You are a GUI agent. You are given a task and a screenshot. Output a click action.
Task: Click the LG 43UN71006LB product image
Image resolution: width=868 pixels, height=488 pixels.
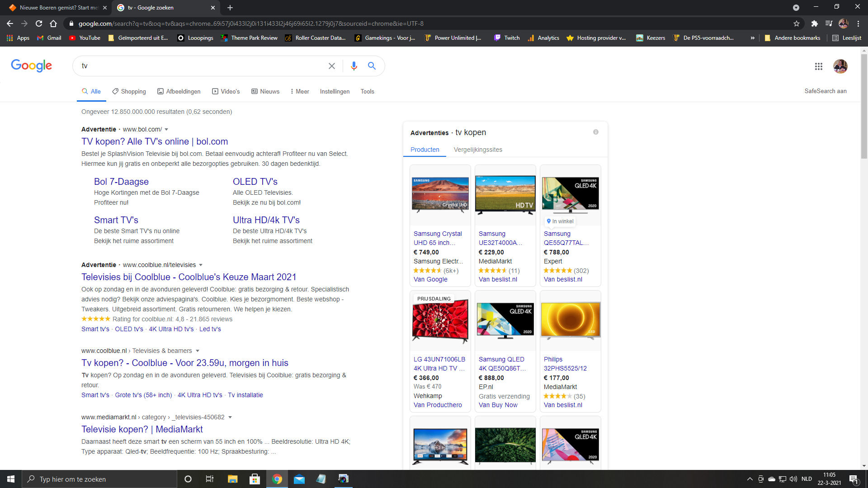click(440, 320)
